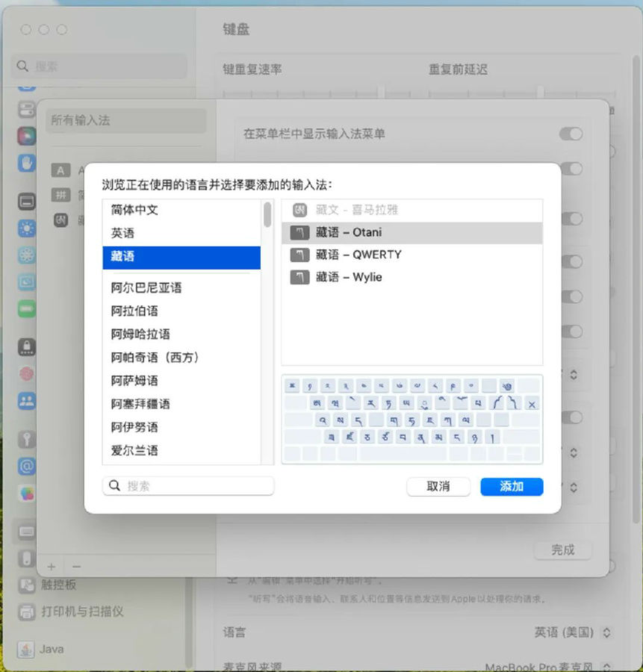Open Internet Accounts @ icon

[x=27, y=466]
